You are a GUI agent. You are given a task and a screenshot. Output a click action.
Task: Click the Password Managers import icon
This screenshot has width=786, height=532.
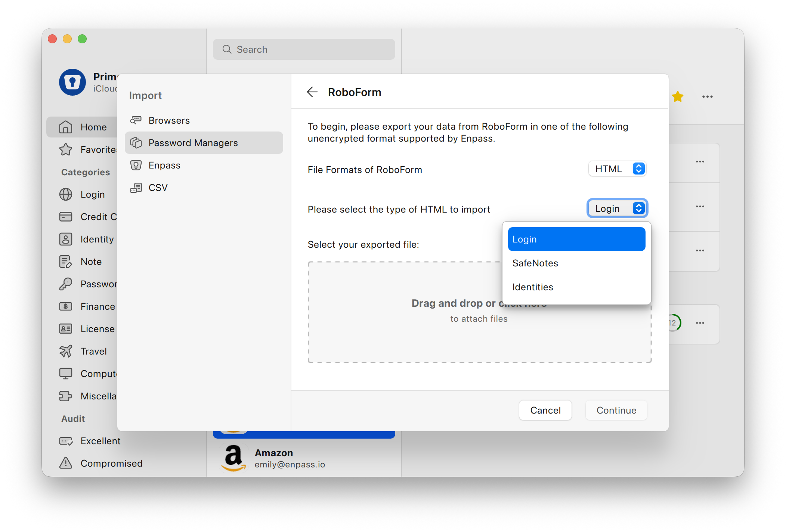point(136,143)
